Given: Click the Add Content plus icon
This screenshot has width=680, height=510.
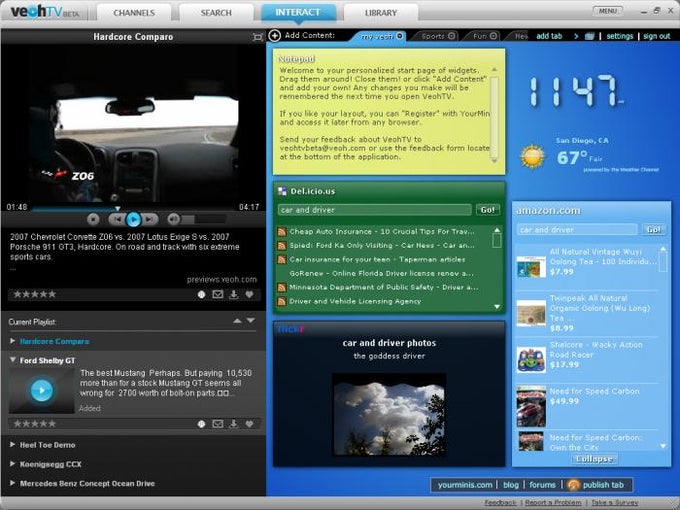Looking at the screenshot, I should click(x=275, y=36).
